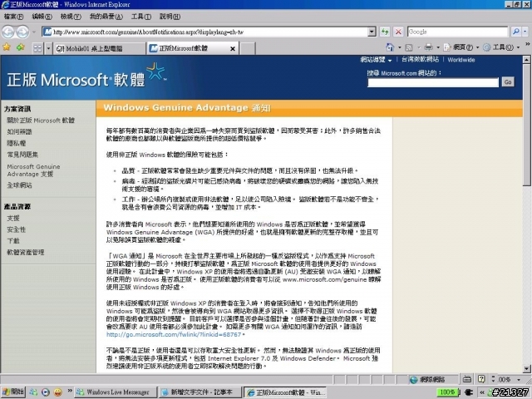Click the Worldwide link

coord(461,60)
